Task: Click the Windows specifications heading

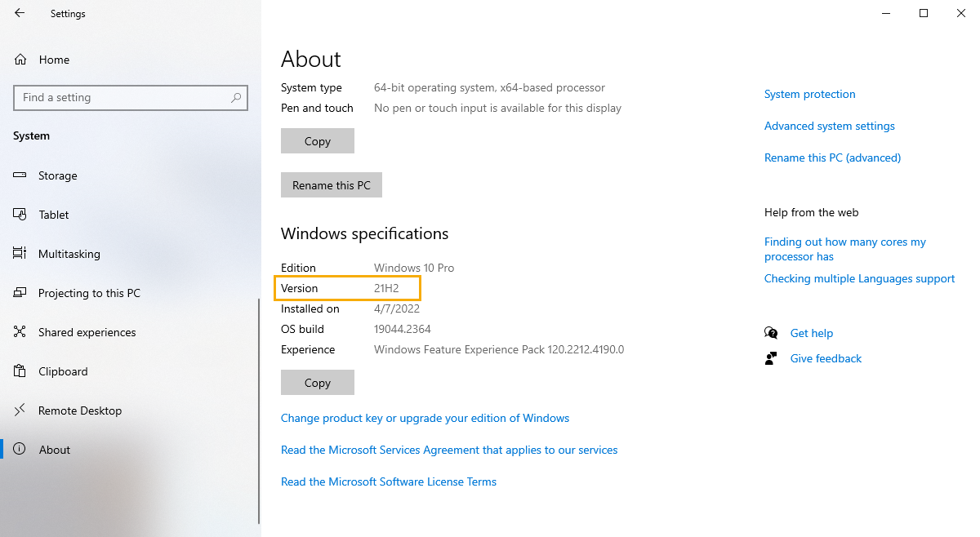Action: [364, 233]
